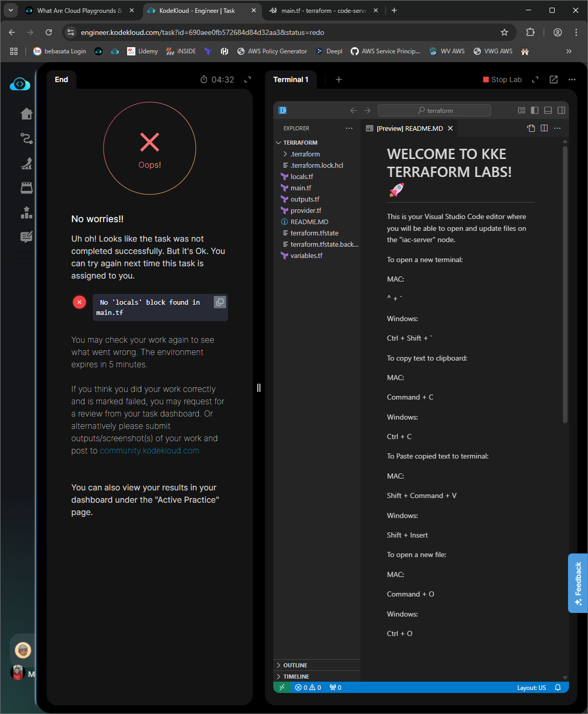
Task: Toggle the bottom panel in VS Code
Action: [548, 110]
